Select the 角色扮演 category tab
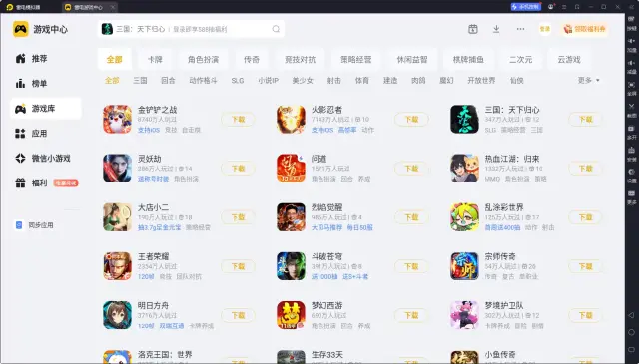Image resolution: width=639 pixels, height=364 pixels. point(203,60)
